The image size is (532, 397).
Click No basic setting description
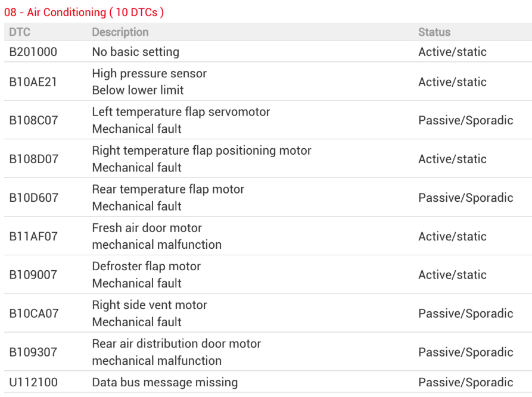click(135, 52)
